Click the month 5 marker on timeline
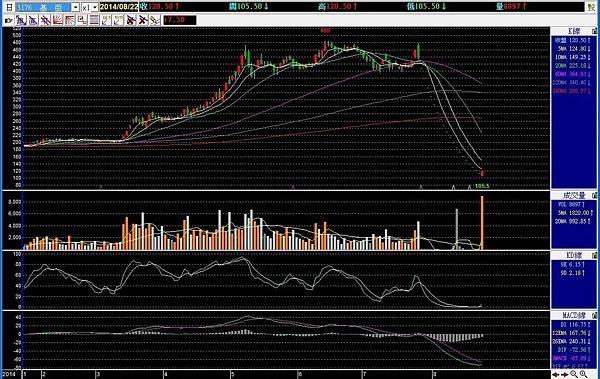Viewport: 600px width, 379px height. (x=232, y=374)
